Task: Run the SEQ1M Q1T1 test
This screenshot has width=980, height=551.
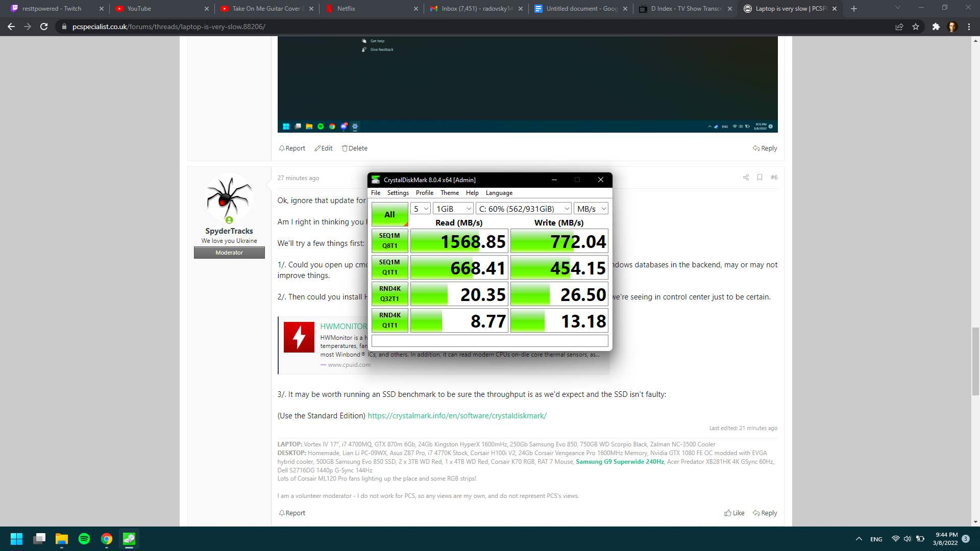Action: pos(390,267)
